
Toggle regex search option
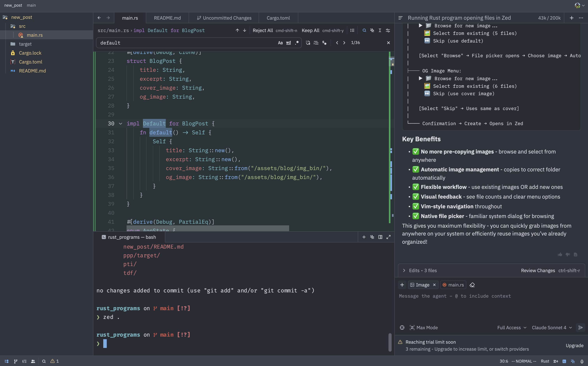point(297,43)
